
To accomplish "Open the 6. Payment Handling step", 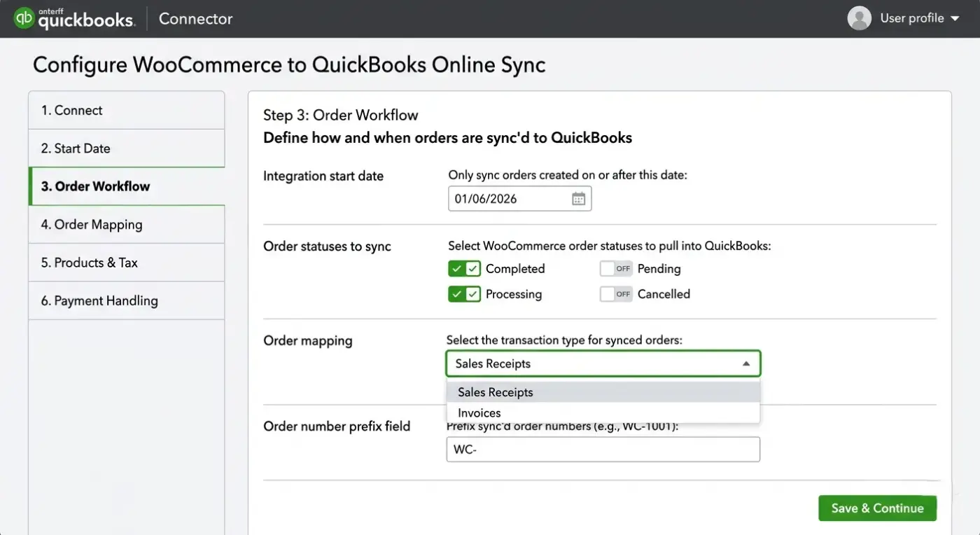I will pyautogui.click(x=127, y=300).
